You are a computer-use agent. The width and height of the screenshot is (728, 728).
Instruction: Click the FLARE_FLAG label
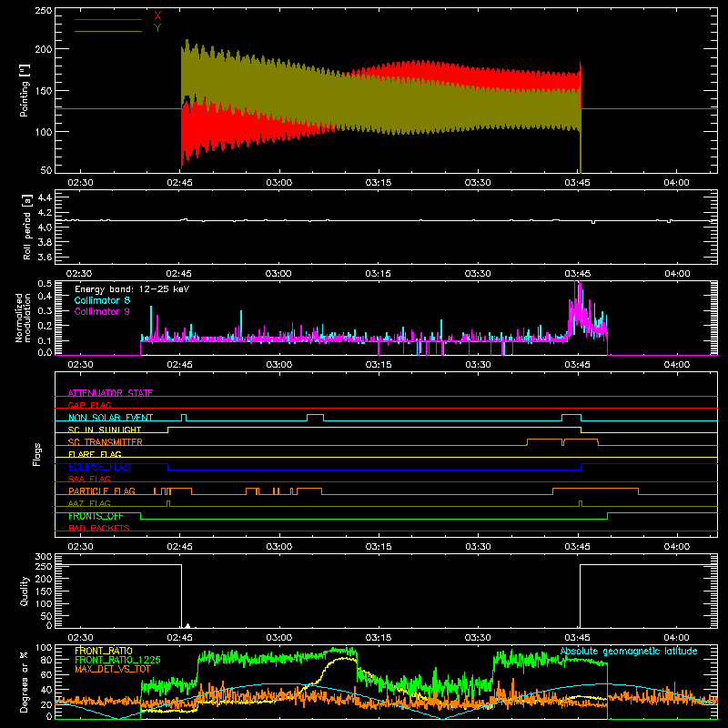(x=95, y=454)
